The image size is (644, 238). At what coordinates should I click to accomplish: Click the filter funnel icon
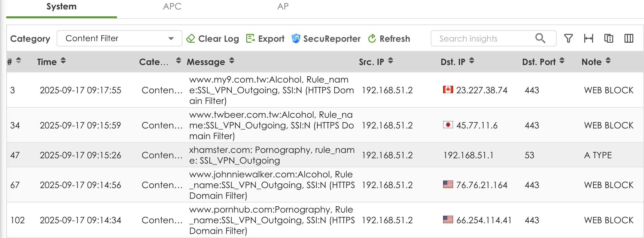(568, 38)
